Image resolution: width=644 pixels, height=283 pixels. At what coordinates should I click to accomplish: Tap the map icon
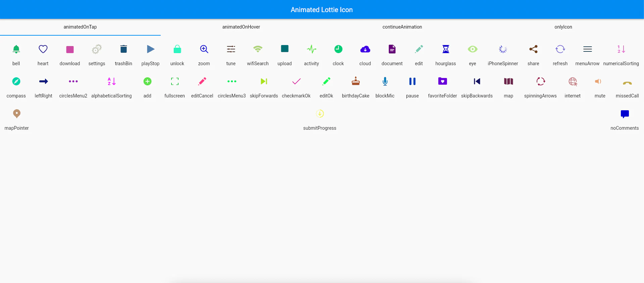click(508, 81)
